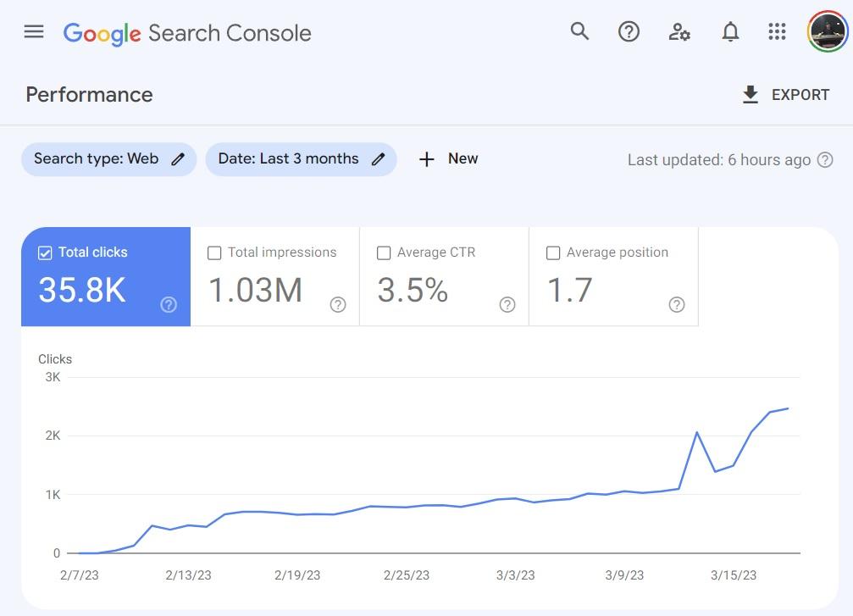Click the account profile avatar
The width and height of the screenshot is (853, 616).
[x=827, y=32]
